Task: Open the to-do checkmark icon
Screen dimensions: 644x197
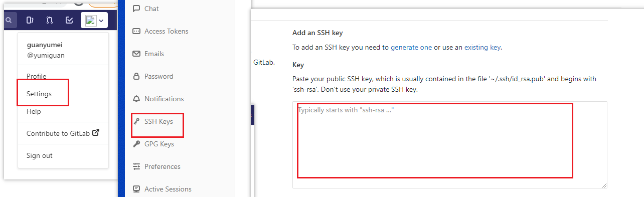Action: (x=70, y=21)
